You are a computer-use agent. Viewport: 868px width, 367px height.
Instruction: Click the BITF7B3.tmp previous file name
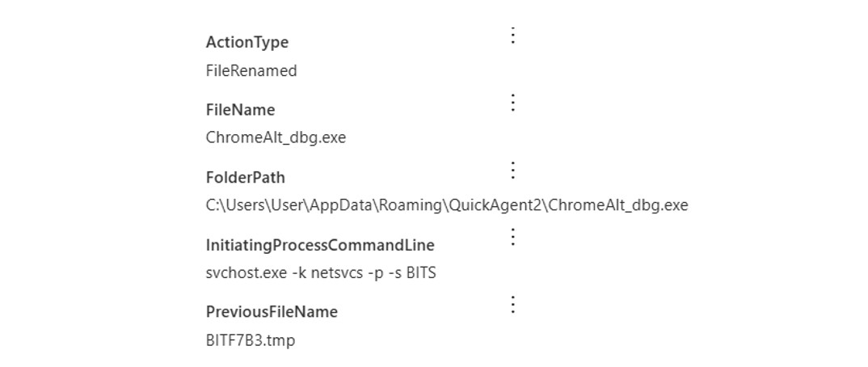251,340
